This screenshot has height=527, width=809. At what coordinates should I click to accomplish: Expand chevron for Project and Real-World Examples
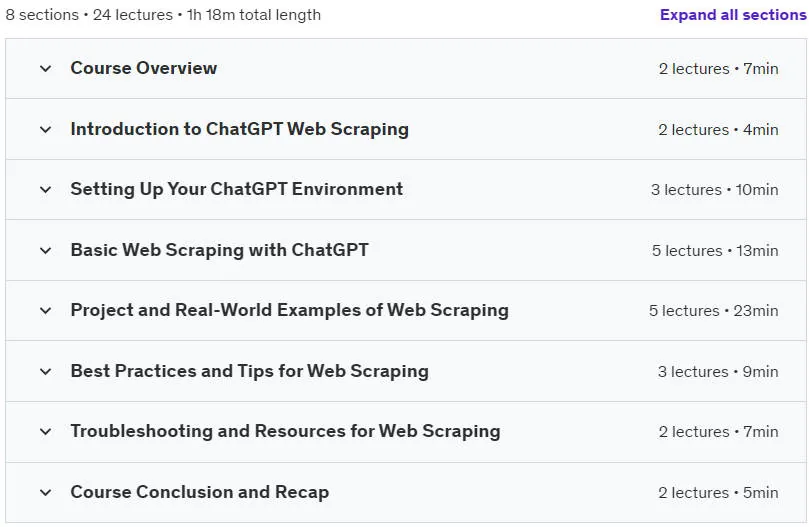[x=45, y=311]
